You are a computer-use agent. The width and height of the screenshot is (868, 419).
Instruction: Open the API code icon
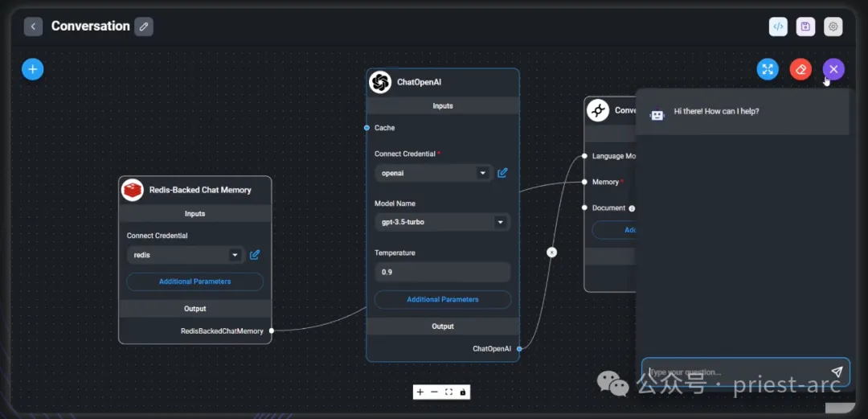tap(778, 27)
